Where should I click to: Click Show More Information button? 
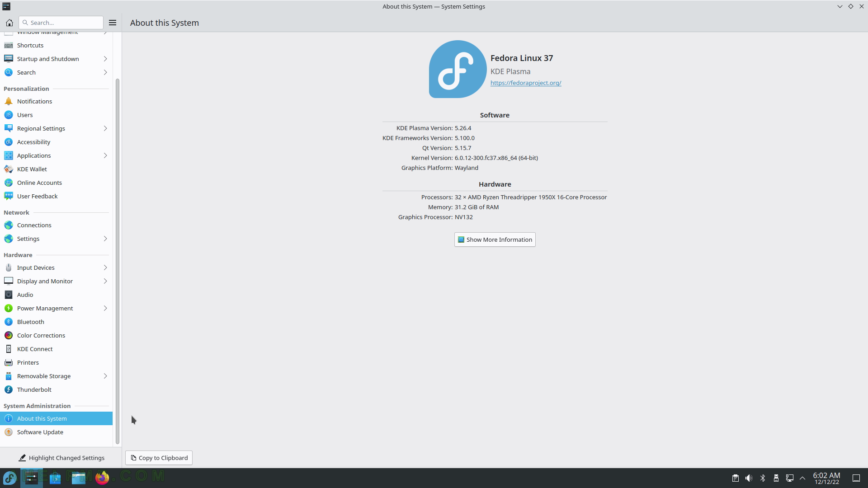(495, 239)
